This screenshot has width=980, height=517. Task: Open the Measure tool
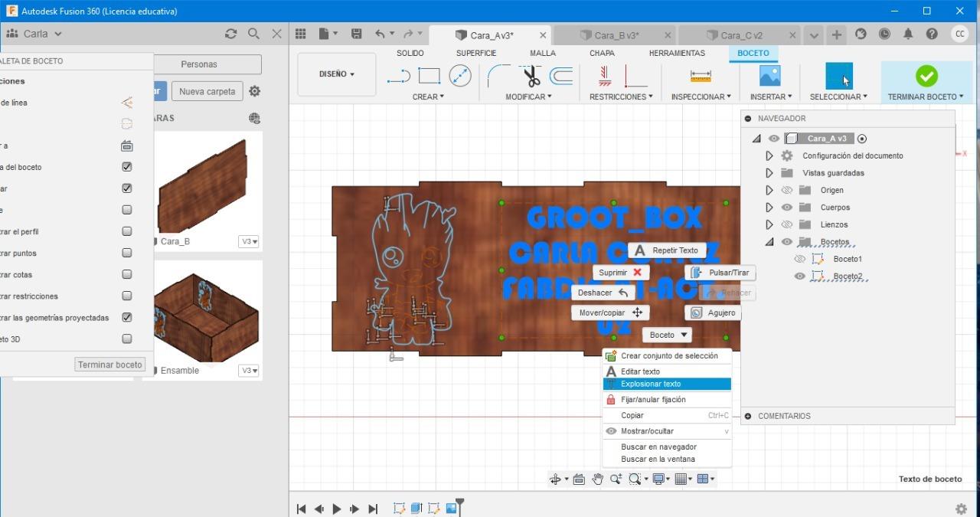pyautogui.click(x=701, y=76)
